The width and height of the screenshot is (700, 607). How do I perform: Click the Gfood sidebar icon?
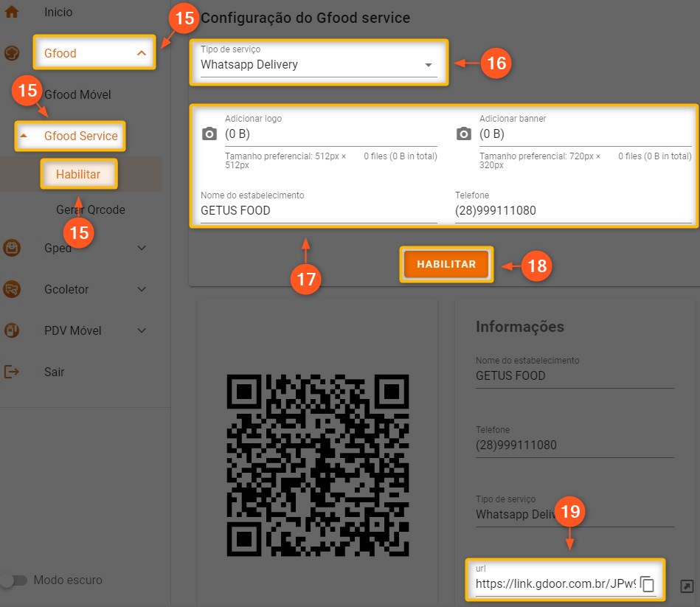point(12,53)
